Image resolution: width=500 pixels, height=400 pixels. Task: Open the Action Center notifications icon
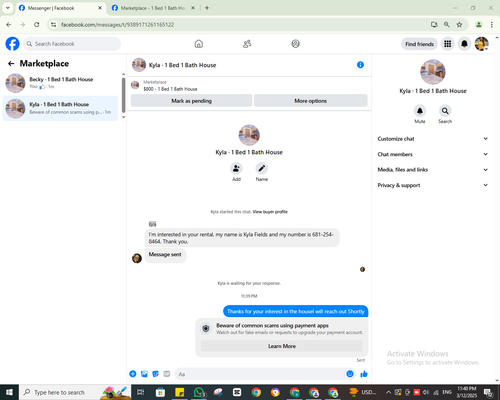coord(489,392)
